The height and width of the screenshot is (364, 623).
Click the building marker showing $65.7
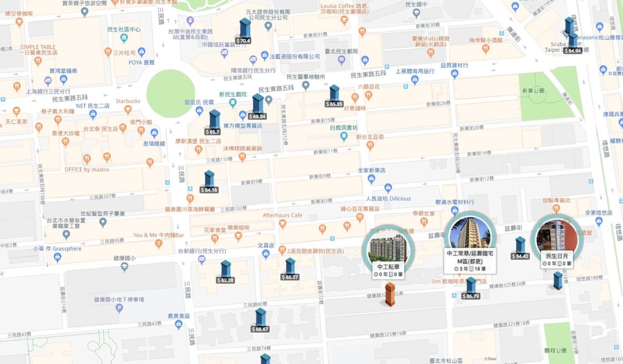[214, 123]
